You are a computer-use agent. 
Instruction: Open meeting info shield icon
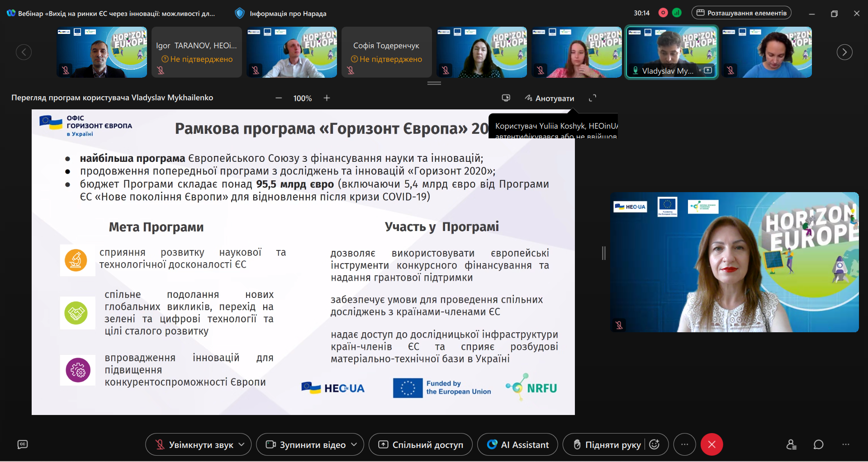(240, 13)
